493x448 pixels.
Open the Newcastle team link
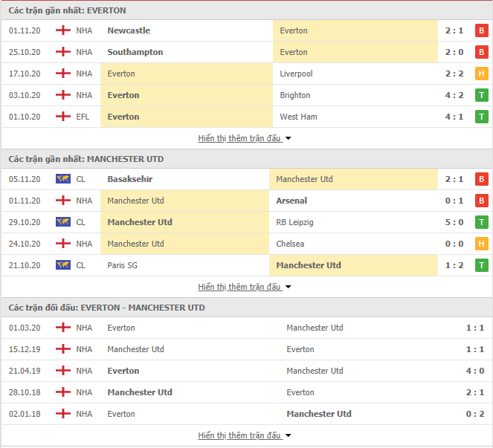pyautogui.click(x=129, y=30)
